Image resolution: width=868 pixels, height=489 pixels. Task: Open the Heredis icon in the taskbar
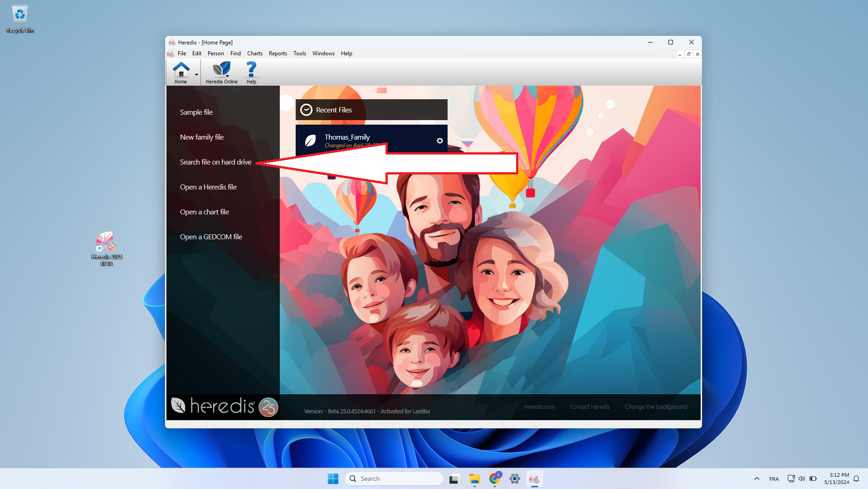(x=534, y=479)
